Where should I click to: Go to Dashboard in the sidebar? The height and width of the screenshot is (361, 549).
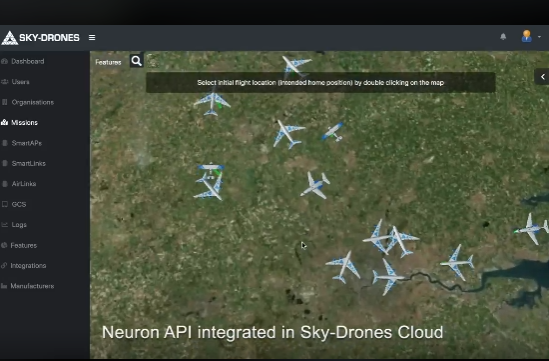pos(28,61)
